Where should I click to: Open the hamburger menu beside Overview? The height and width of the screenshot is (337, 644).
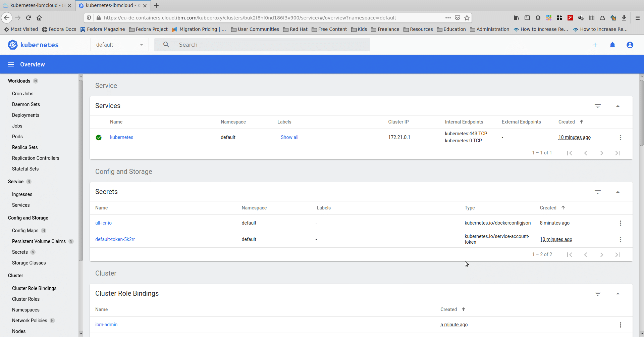(11, 64)
